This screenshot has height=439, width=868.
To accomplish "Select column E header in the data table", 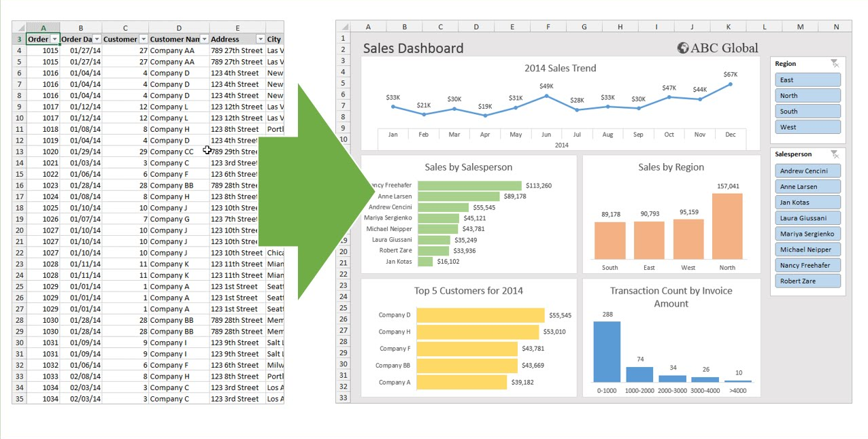I will (x=237, y=28).
